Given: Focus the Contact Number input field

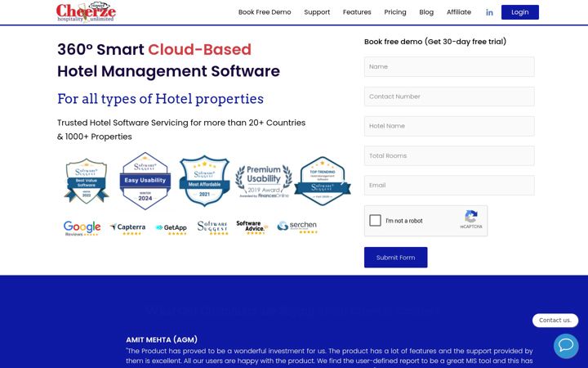Looking at the screenshot, I should pos(449,96).
